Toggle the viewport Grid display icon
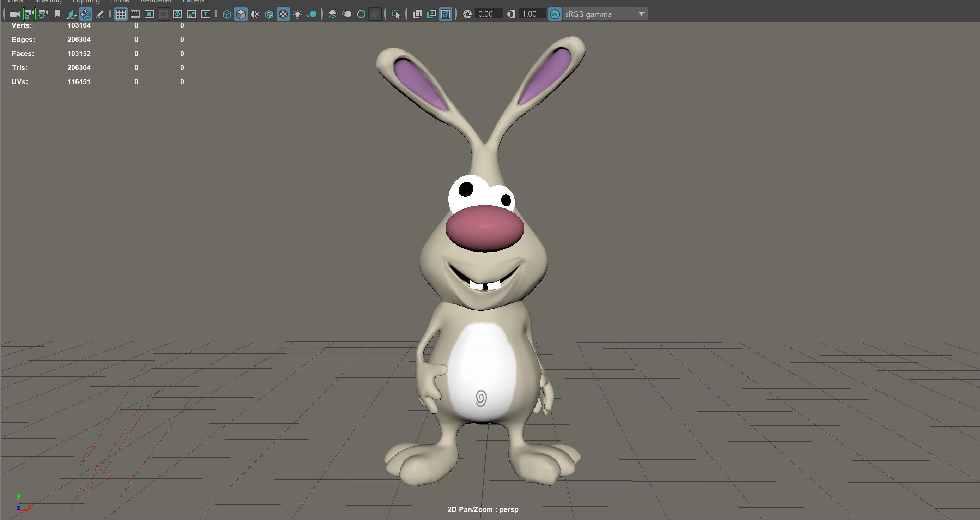This screenshot has width=980, height=520. [x=121, y=14]
